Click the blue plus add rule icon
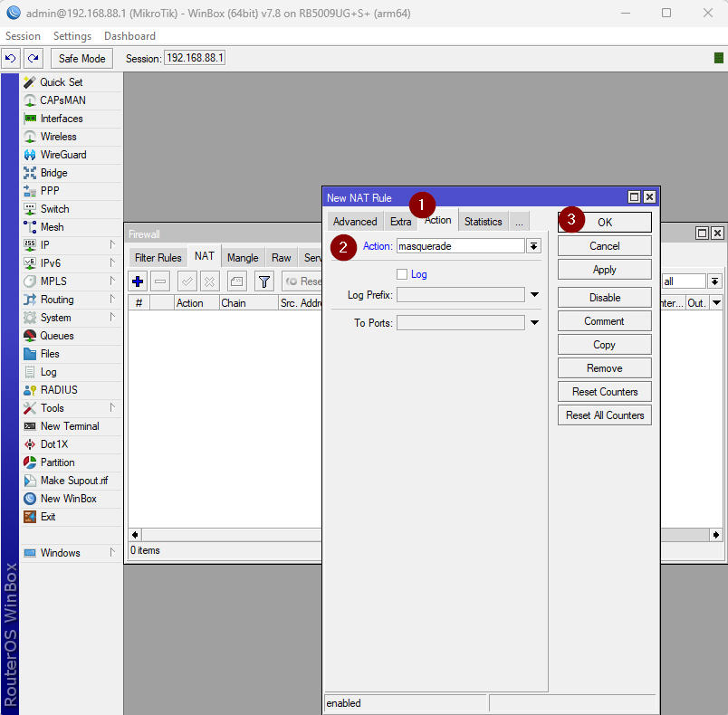728x715 pixels. [138, 281]
